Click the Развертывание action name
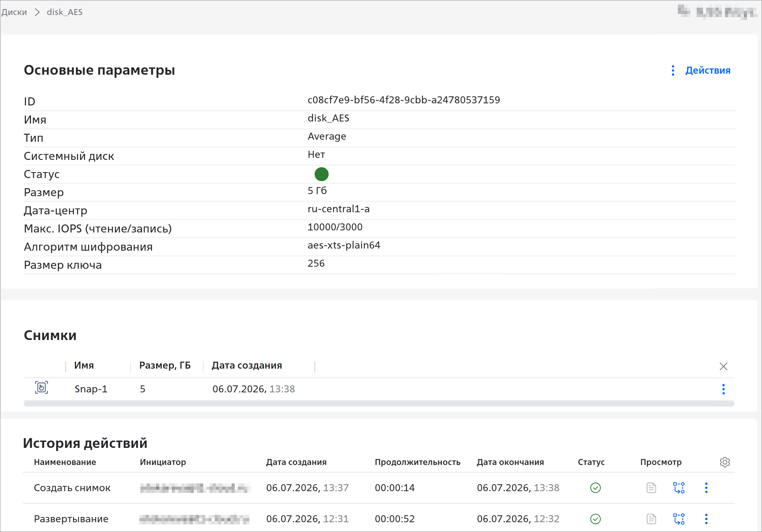Screen dimensions: 762x532 (71, 519)
